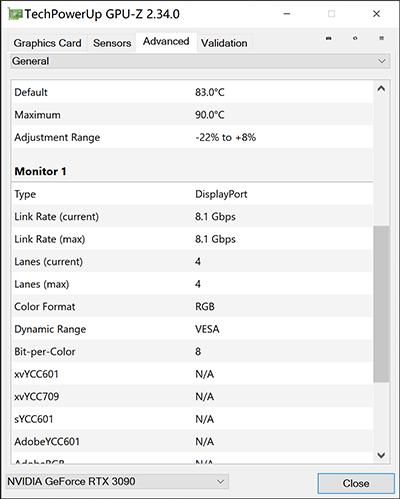The height and width of the screenshot is (499, 400).
Task: Open the General category dropdown
Action: pos(200,61)
